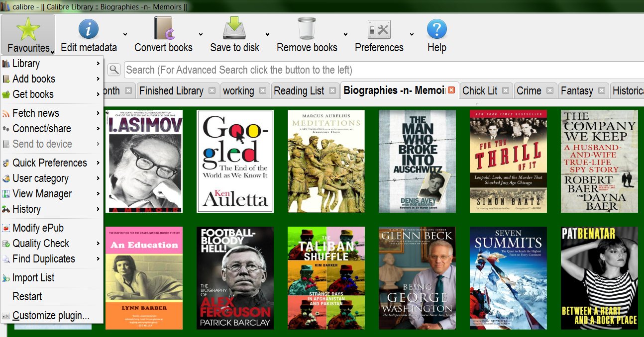
Task: Open the Convert books dropdown arrow
Action: 201,34
